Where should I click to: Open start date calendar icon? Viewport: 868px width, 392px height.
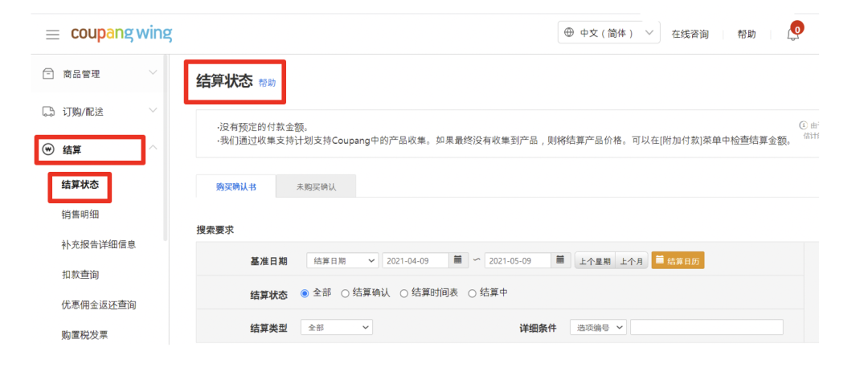pos(457,259)
